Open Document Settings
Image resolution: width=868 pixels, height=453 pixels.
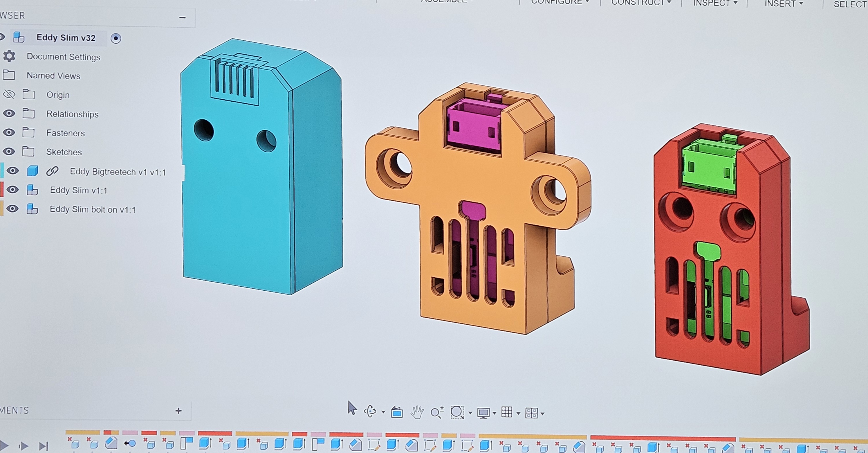point(63,57)
